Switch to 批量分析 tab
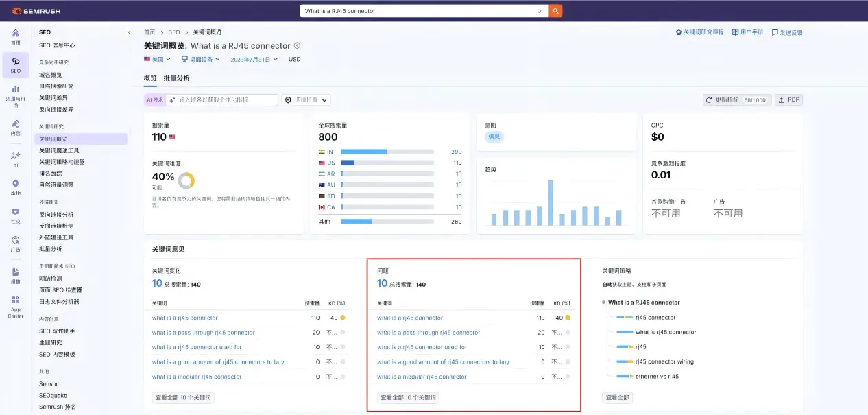Image resolution: width=868 pixels, height=415 pixels. coord(176,78)
